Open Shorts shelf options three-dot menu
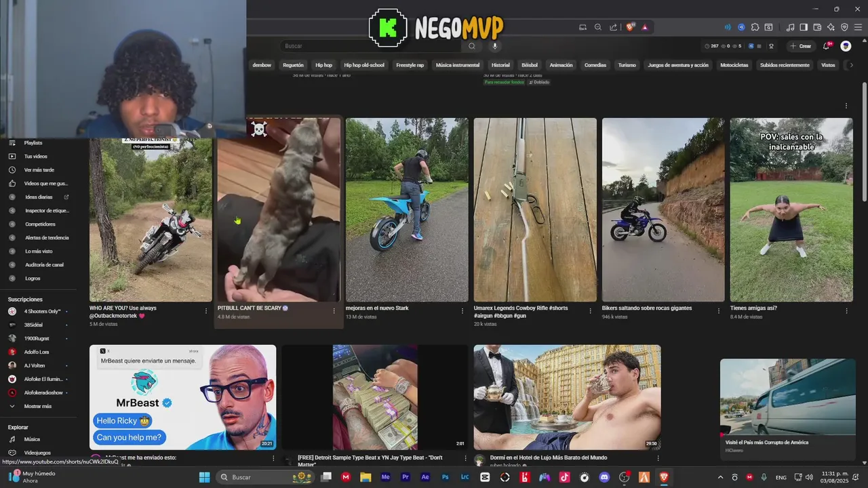The image size is (868, 488). click(846, 106)
